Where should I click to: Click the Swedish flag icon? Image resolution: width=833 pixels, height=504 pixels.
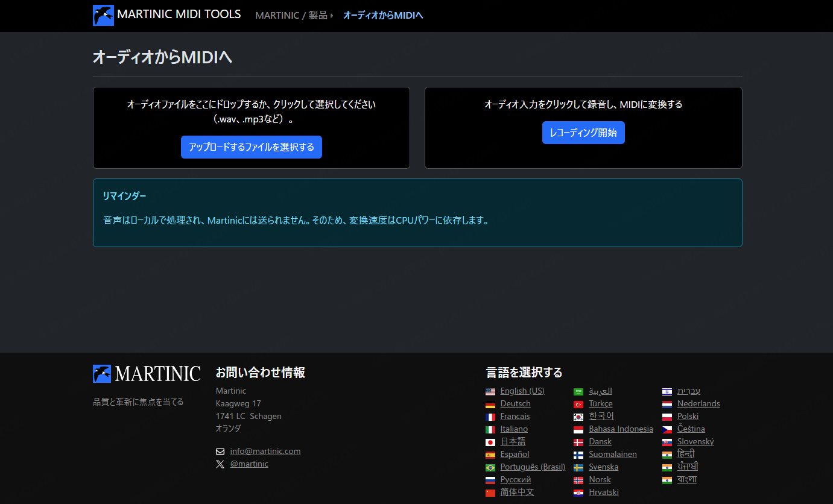point(578,467)
